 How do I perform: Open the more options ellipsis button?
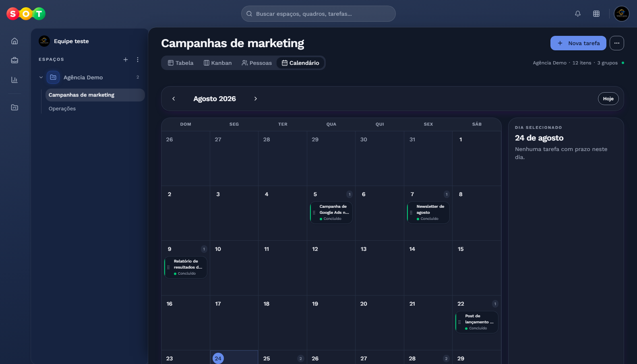[x=617, y=43]
